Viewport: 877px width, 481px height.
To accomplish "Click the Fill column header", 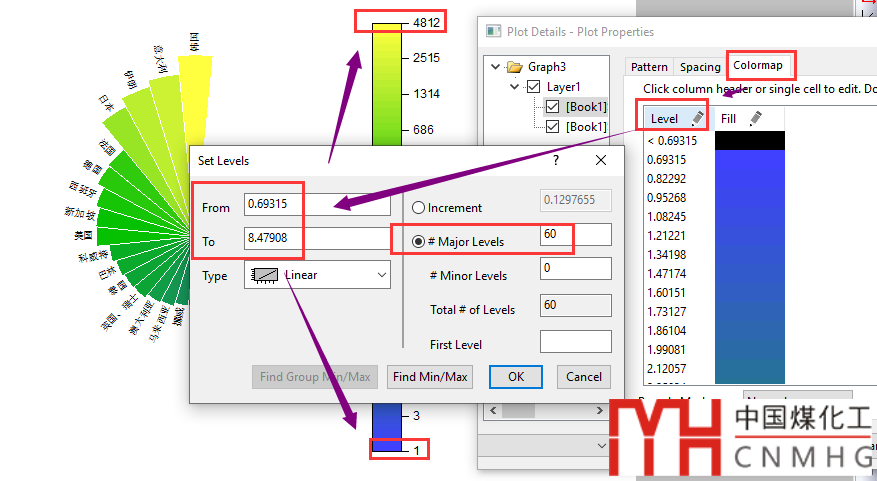I will click(749, 119).
